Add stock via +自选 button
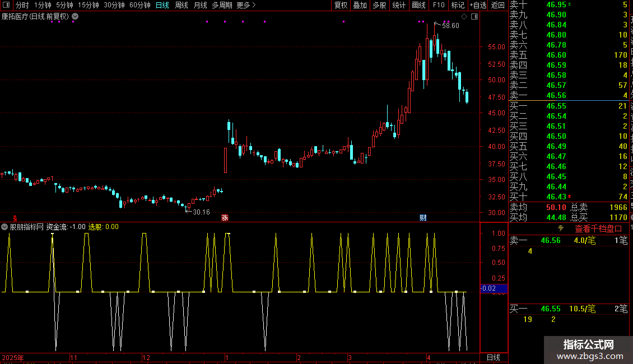Image resolution: width=633 pixels, height=364 pixels. coord(478,5)
